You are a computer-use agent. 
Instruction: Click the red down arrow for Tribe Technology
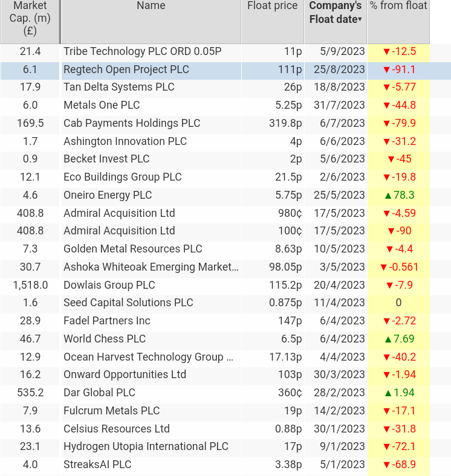click(386, 52)
